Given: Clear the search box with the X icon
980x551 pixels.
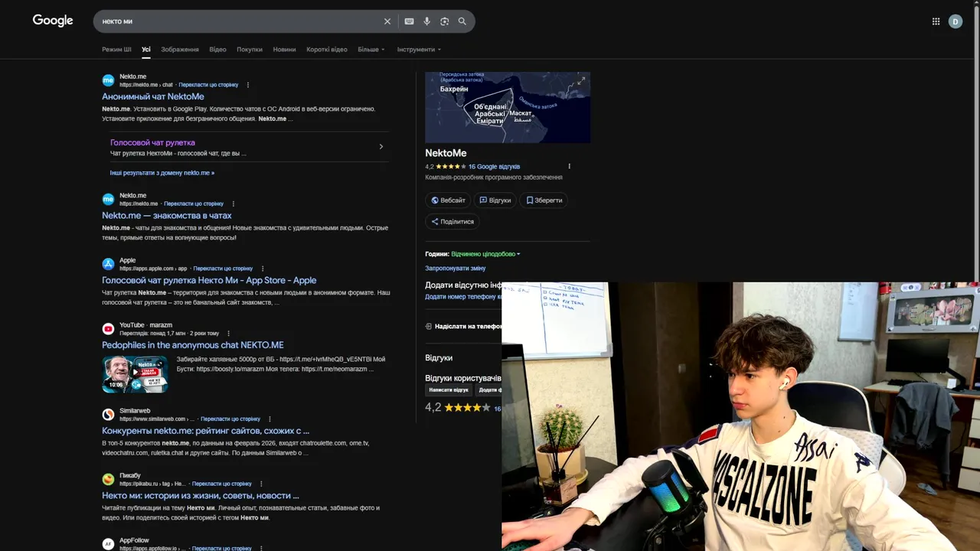Looking at the screenshot, I should click(x=387, y=21).
